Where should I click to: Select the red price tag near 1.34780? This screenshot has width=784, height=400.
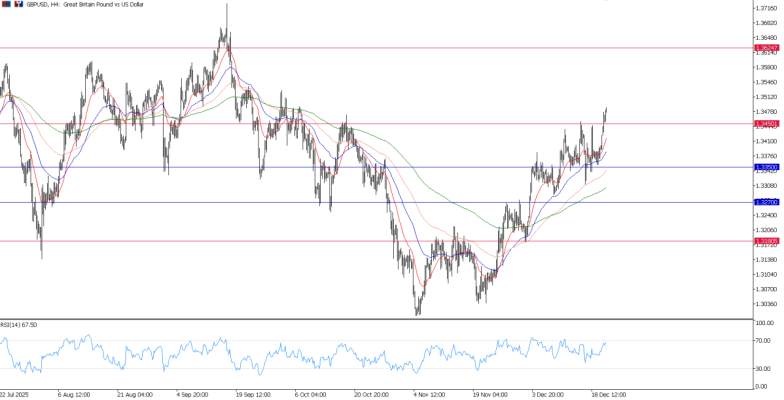pos(766,124)
